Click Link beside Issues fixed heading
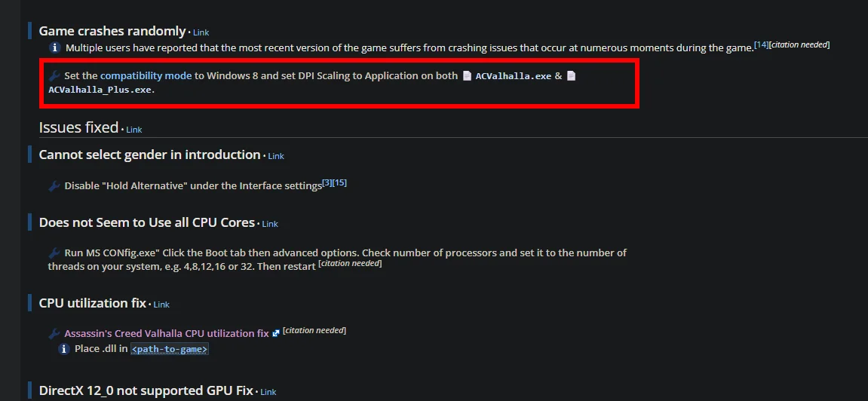Image resolution: width=868 pixels, height=401 pixels. (x=134, y=130)
